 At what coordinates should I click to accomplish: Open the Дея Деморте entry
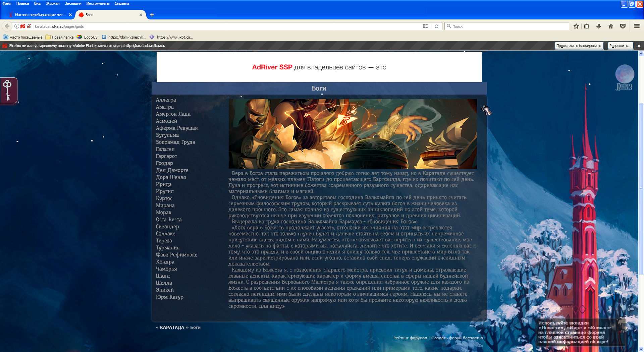point(172,170)
